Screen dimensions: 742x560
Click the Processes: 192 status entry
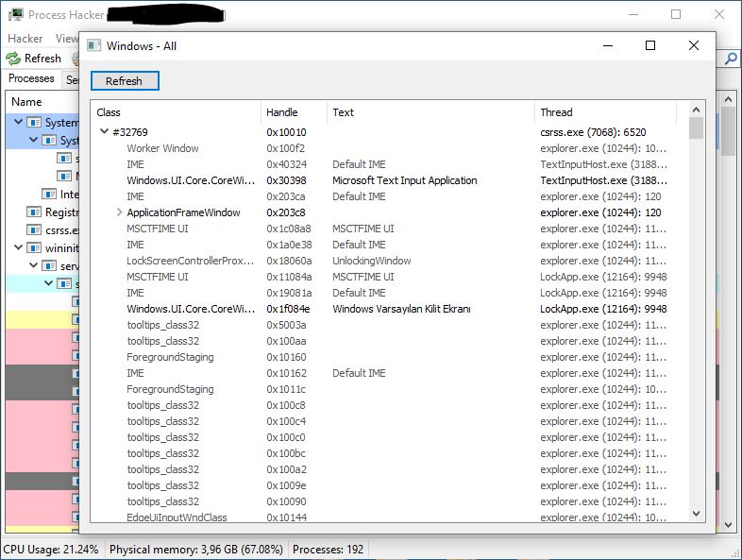tap(328, 550)
